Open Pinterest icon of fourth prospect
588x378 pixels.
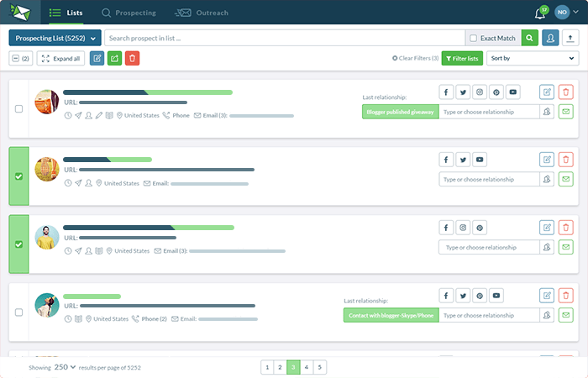pyautogui.click(x=480, y=296)
